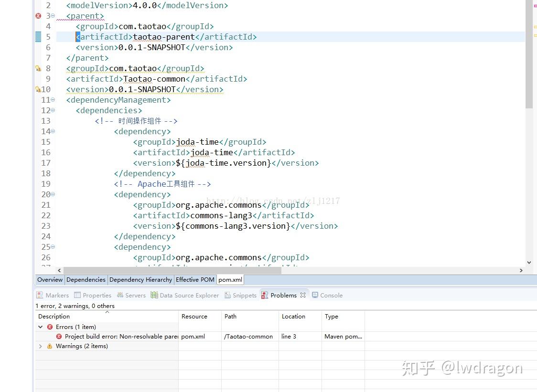The image size is (537, 392).
Task: Switch to the Effective POM tab
Action: click(194, 279)
